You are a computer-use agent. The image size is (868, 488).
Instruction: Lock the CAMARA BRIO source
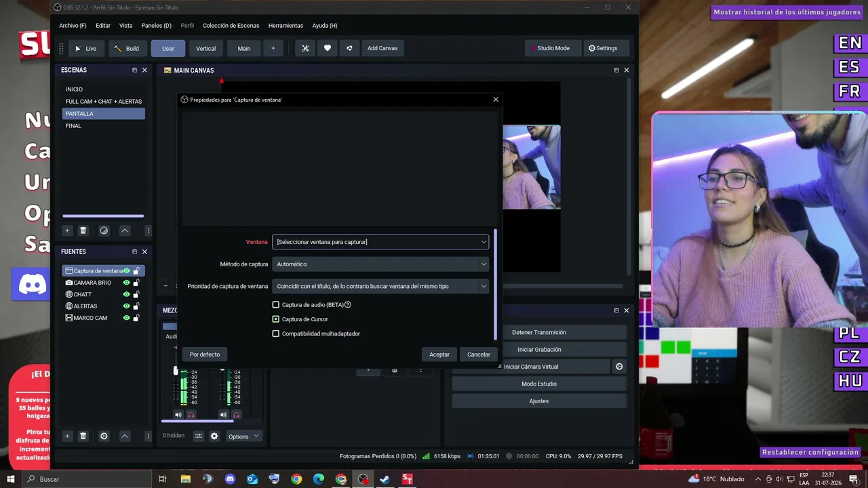(x=136, y=283)
